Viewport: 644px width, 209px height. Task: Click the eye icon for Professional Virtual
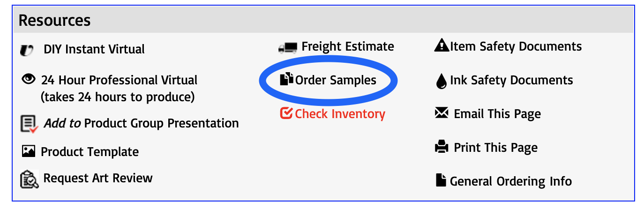29,80
